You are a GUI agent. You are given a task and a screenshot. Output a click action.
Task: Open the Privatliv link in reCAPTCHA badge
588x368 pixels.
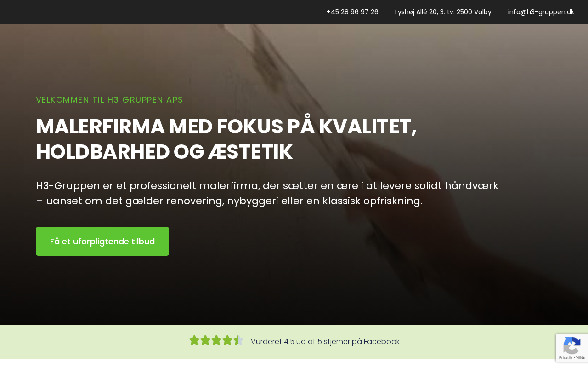click(565, 357)
